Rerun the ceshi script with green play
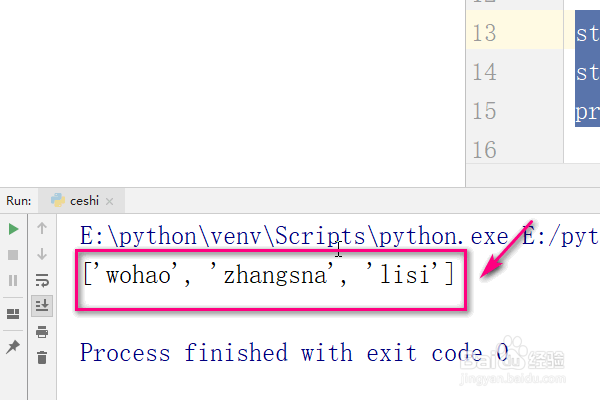Viewport: 600px width, 400px height. point(13,229)
